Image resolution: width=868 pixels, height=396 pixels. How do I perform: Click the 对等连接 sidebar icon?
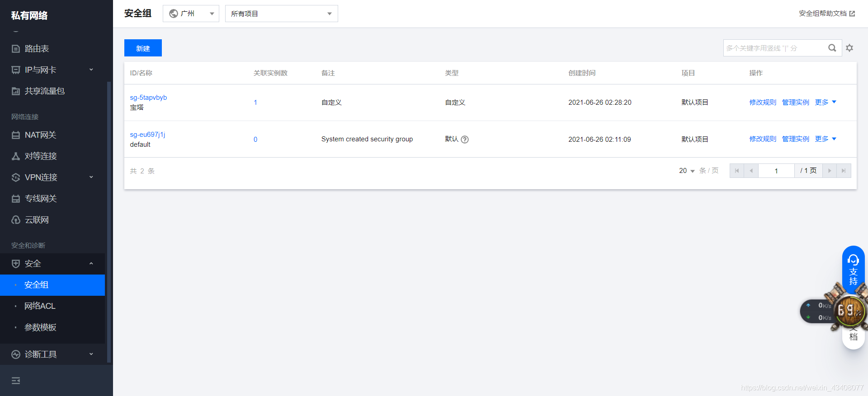coord(16,156)
